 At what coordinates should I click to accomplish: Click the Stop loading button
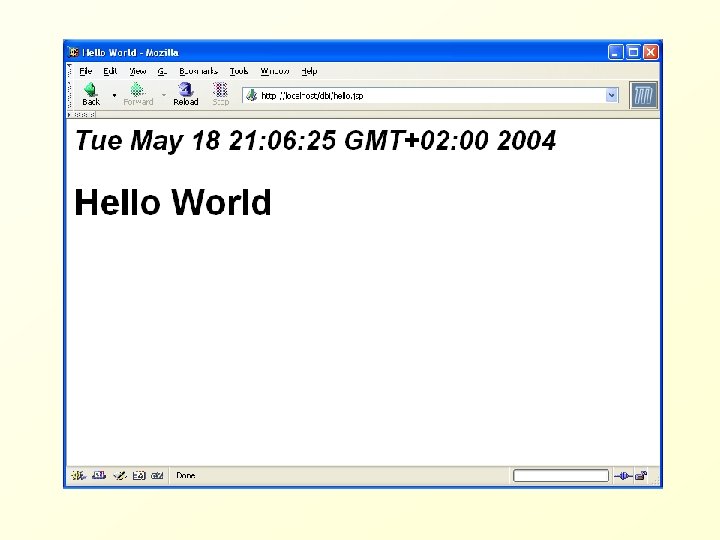click(220, 94)
